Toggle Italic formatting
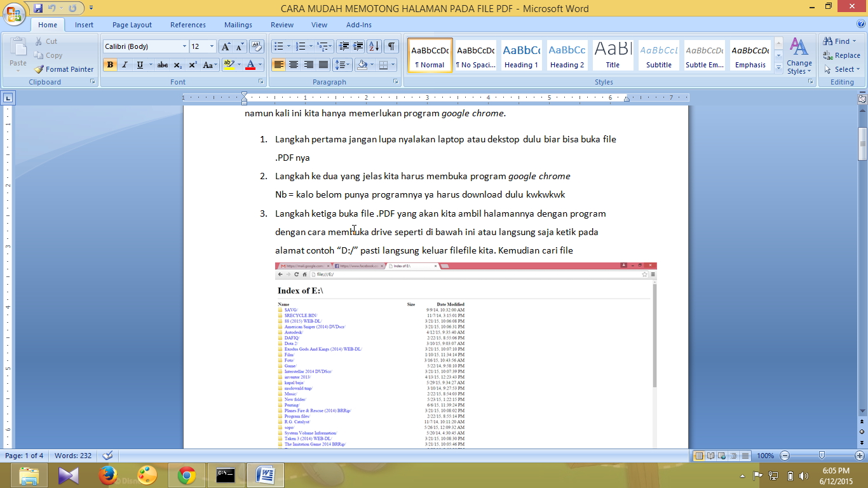Image resolution: width=868 pixels, height=488 pixels. tap(125, 65)
